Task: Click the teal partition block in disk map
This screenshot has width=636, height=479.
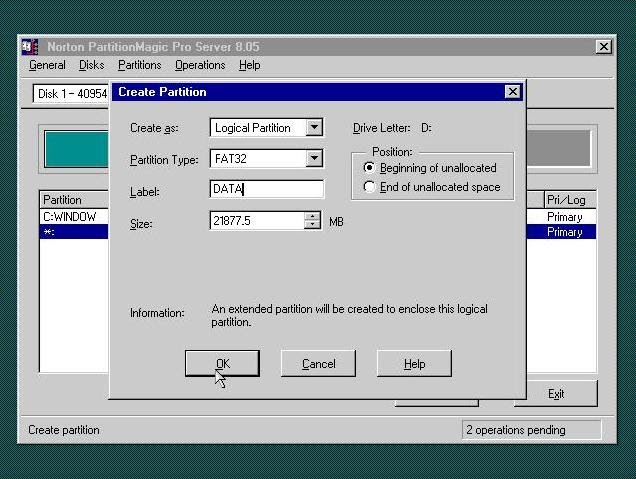Action: point(77,149)
